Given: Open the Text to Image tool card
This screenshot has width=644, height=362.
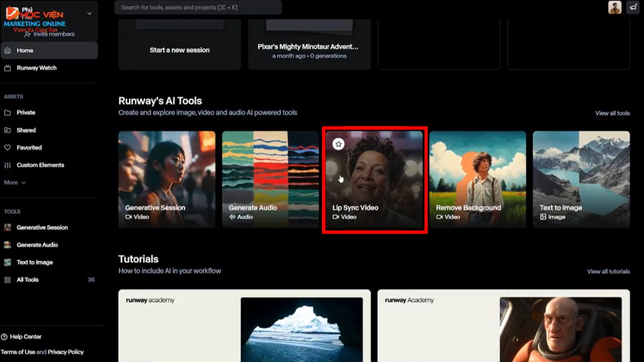Looking at the screenshot, I should [581, 180].
